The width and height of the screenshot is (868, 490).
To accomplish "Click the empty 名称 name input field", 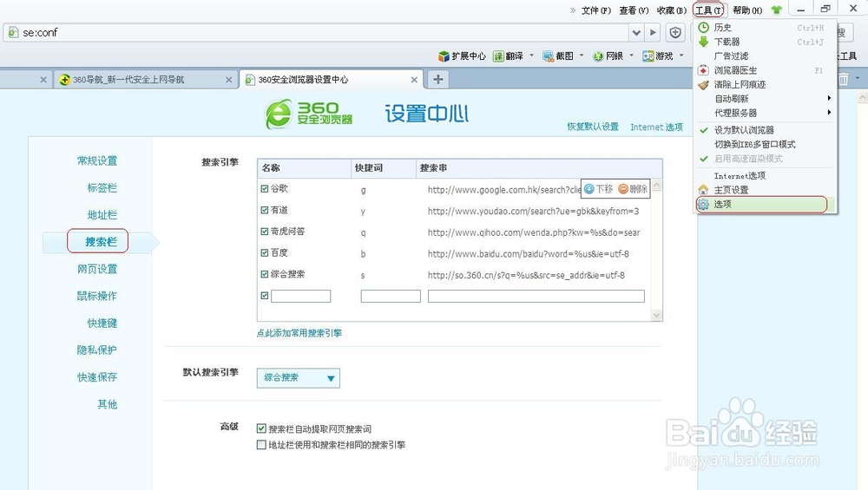I will coord(300,297).
